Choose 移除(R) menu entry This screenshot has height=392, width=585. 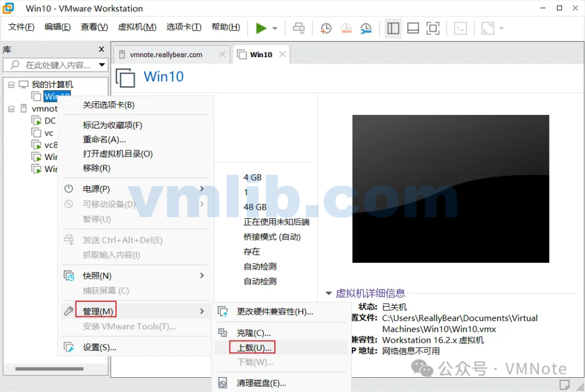[x=135, y=168]
